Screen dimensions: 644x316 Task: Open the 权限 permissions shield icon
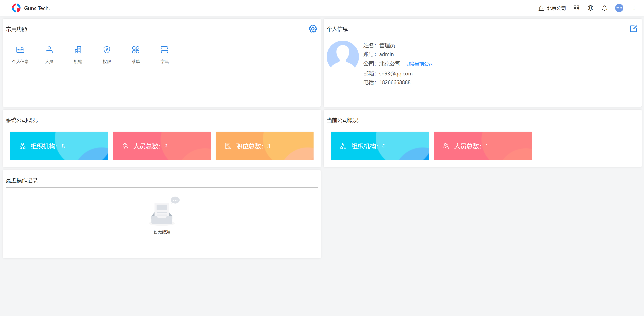[107, 50]
